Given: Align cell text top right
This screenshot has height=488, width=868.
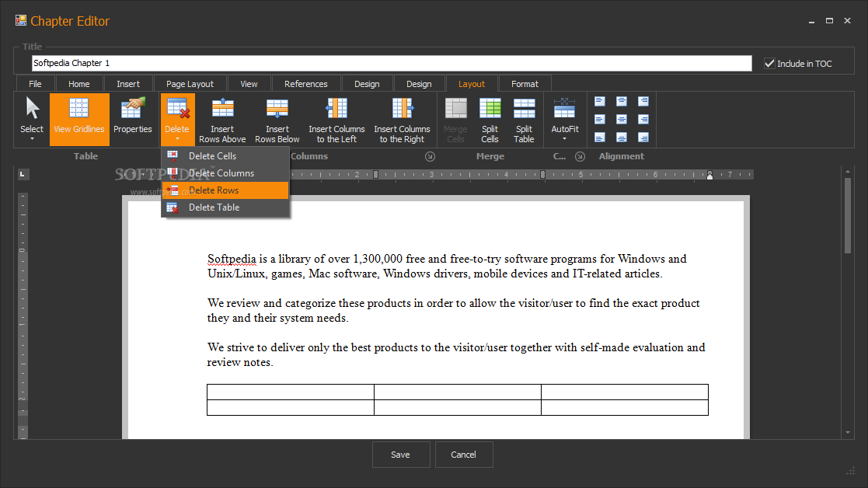Looking at the screenshot, I should (643, 101).
